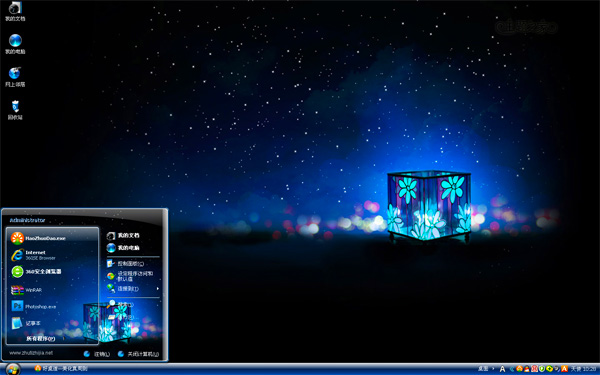Click orange HaoZhuoDao tray icon

519,369
